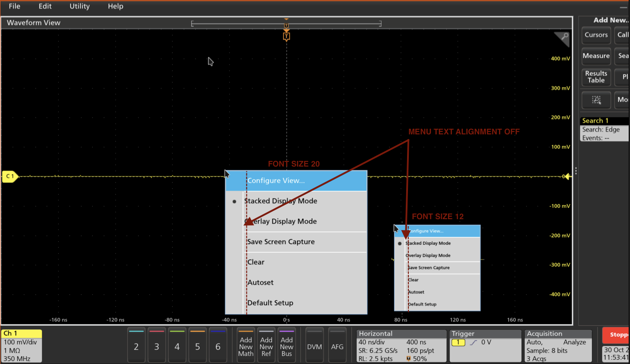Screen dimensions: 630x364
Task: Click the magnifier zoom icon in waveform corner
Action: [x=564, y=37]
